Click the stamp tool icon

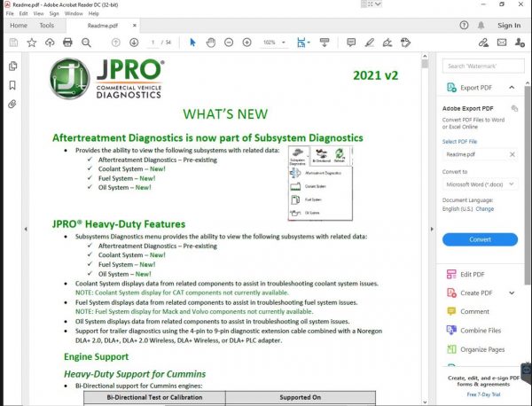[x=405, y=43]
